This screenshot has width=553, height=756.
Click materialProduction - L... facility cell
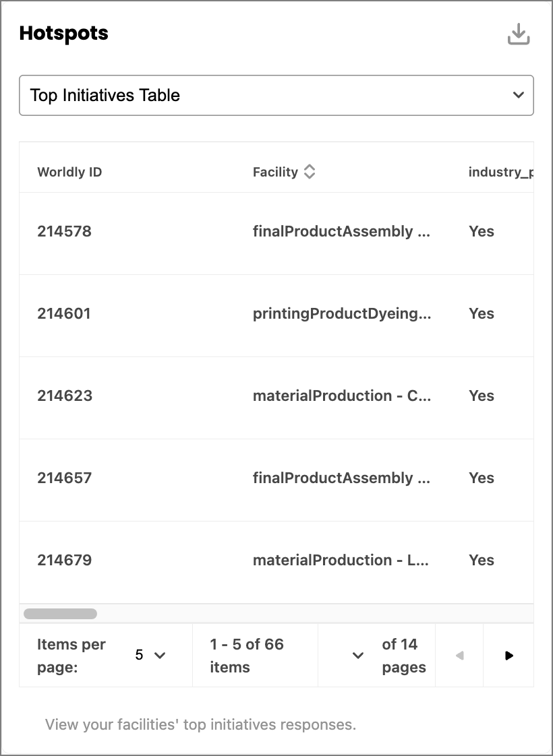point(341,560)
